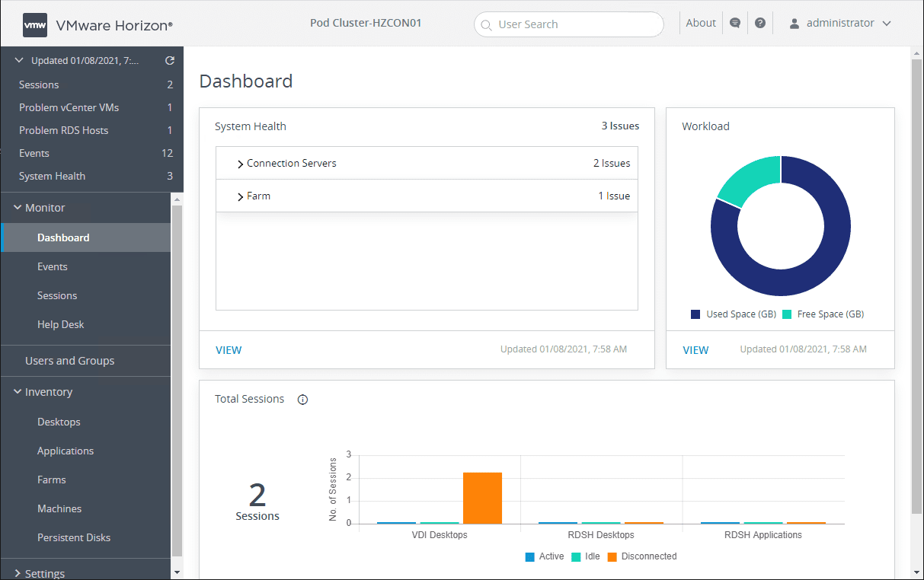Click the VMware logo icon
This screenshot has width=924, height=580.
click(x=34, y=25)
